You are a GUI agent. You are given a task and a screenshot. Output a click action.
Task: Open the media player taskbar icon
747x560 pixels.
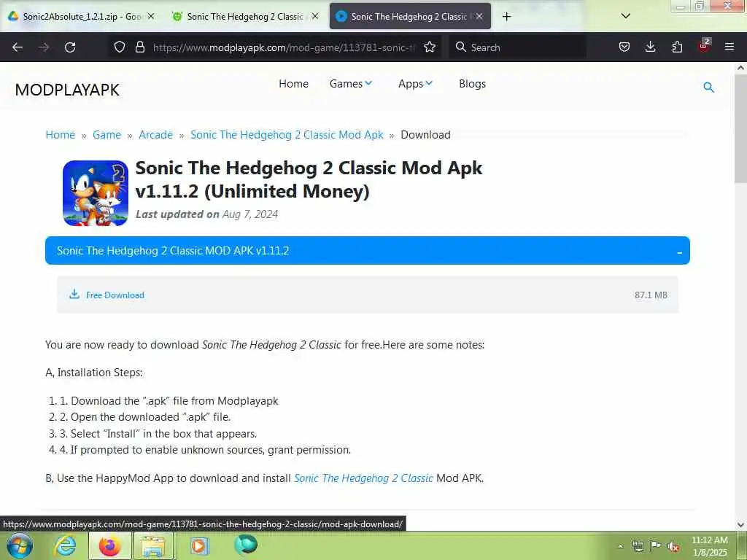(x=199, y=546)
